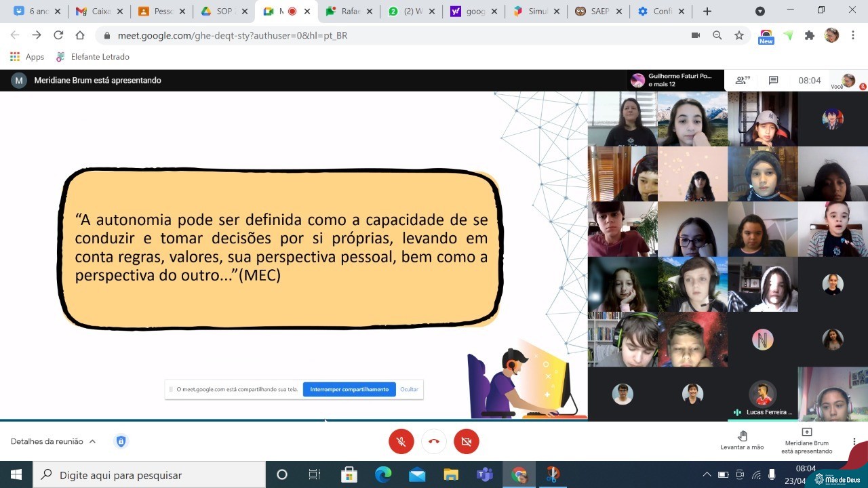Expand Detalhes da reunião panel
The image size is (868, 488).
53,441
